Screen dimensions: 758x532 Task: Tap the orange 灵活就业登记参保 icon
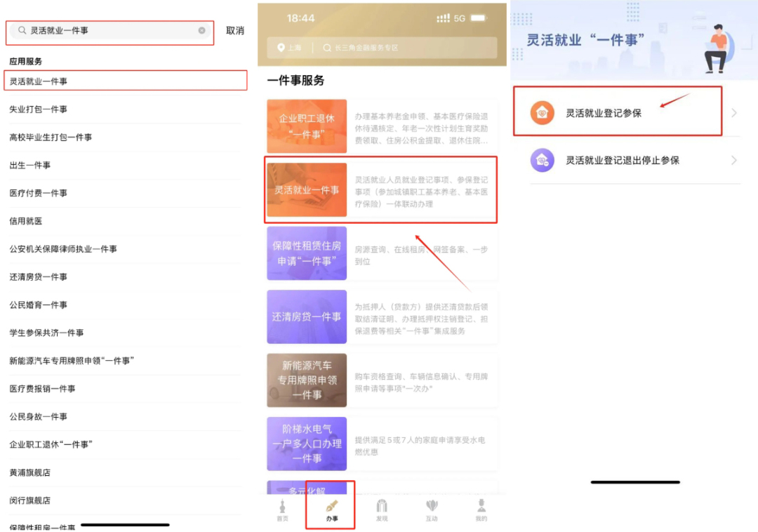tap(543, 113)
